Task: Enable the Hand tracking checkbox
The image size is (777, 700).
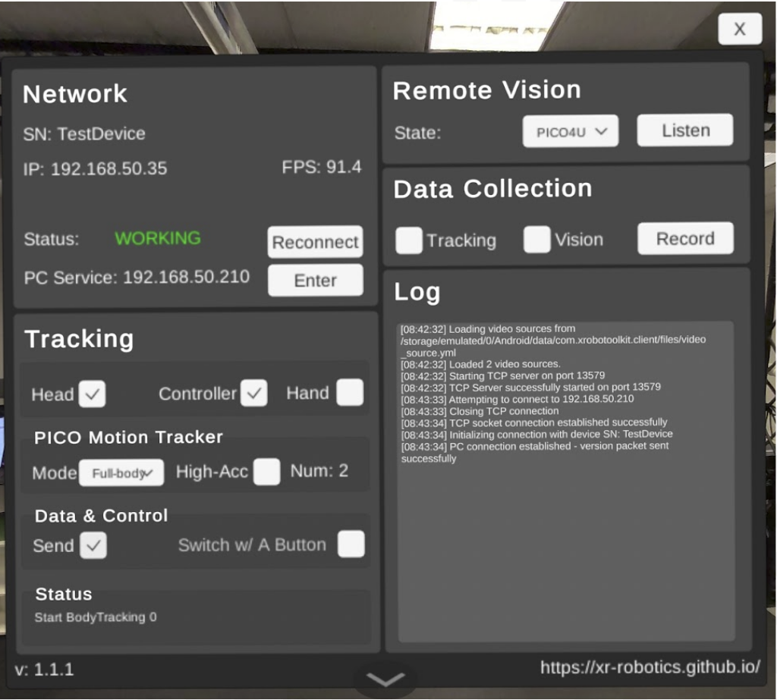Action: (350, 393)
